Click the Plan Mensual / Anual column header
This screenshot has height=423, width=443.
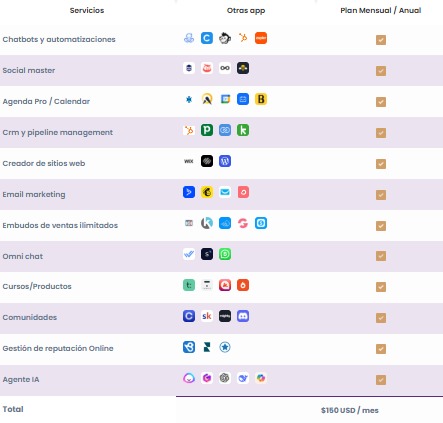tap(381, 11)
